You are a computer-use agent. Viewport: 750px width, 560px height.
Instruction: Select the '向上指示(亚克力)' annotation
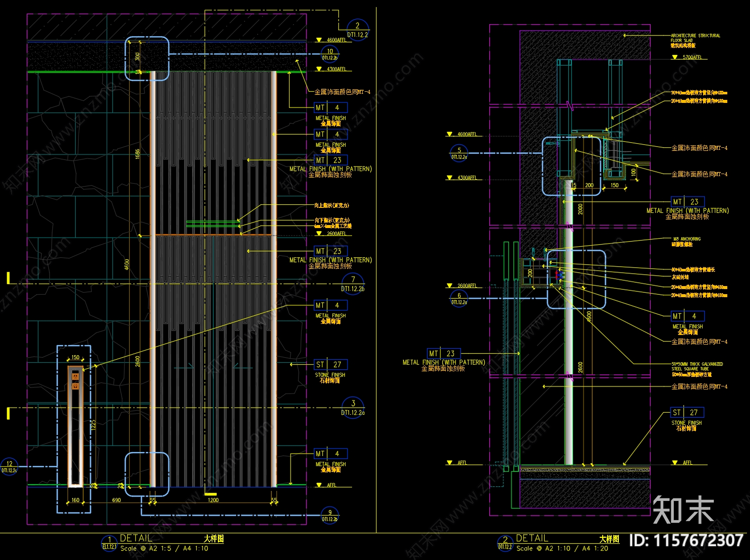click(x=331, y=205)
